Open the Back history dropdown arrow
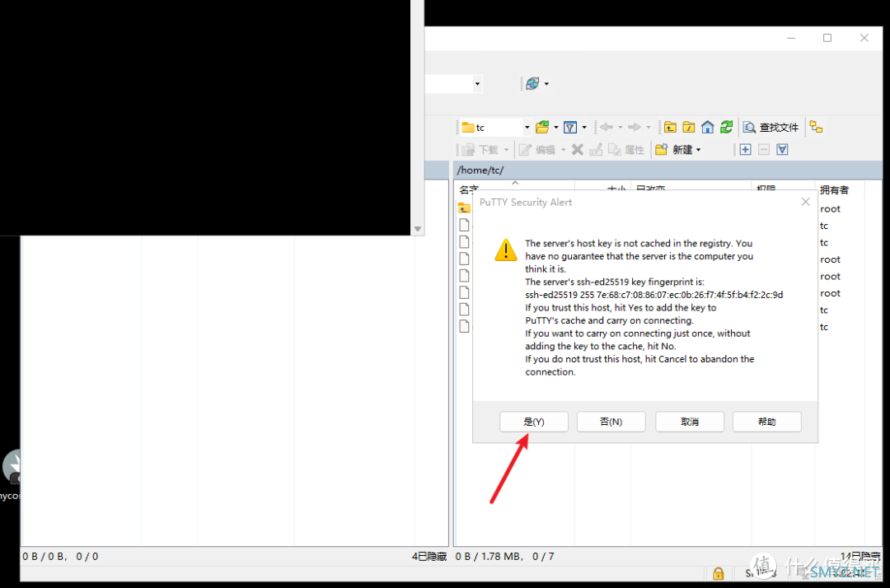The height and width of the screenshot is (588, 890). tap(621, 128)
